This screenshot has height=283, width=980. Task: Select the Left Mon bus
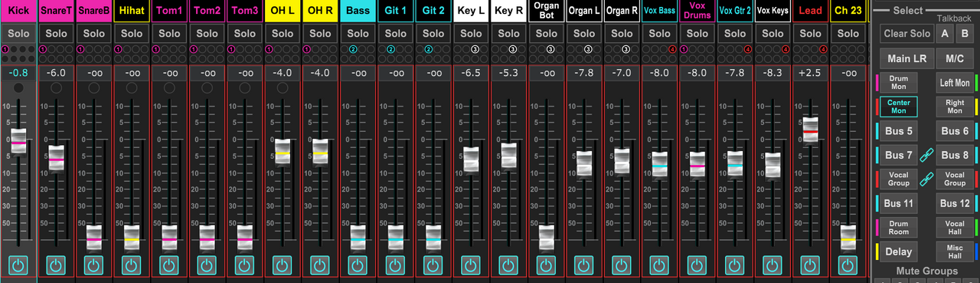tap(955, 83)
